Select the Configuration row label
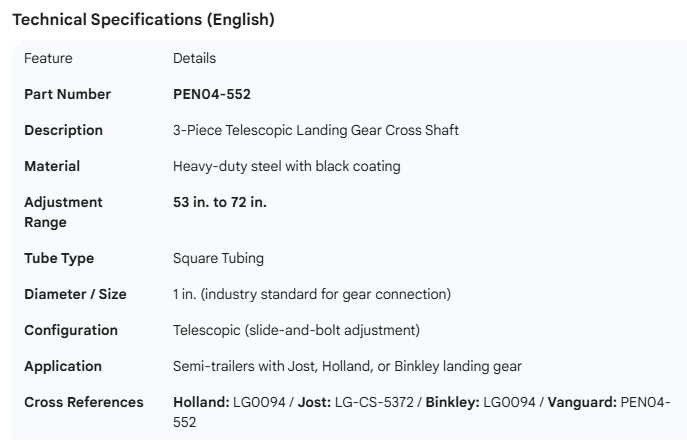 [71, 330]
